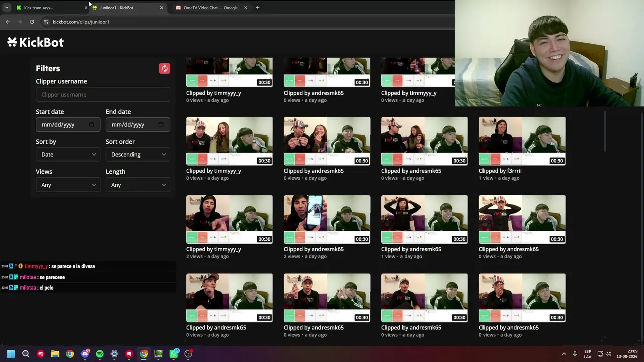Expand the Sort order Descending dropdown

(138, 155)
